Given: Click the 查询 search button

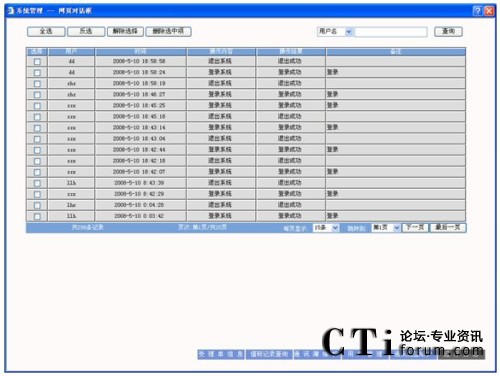Looking at the screenshot, I should click(x=448, y=31).
